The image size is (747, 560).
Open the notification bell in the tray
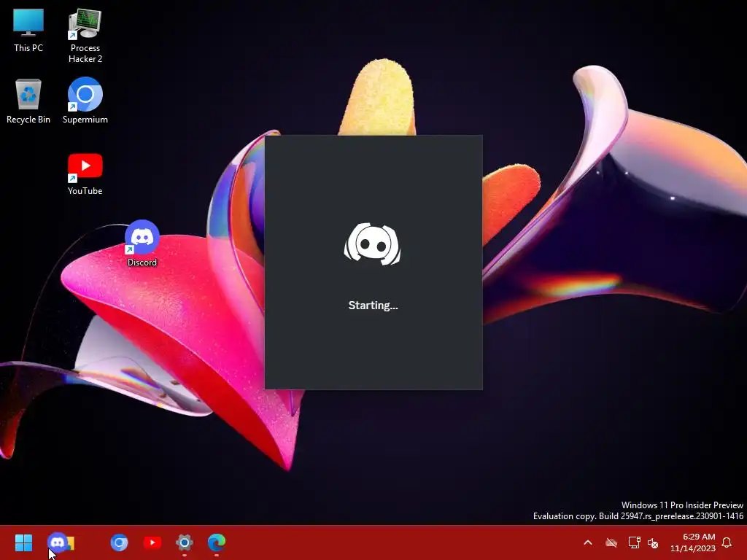(x=727, y=542)
